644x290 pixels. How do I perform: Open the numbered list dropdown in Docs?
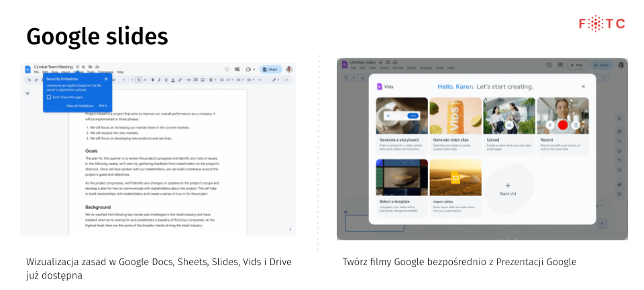click(x=250, y=80)
